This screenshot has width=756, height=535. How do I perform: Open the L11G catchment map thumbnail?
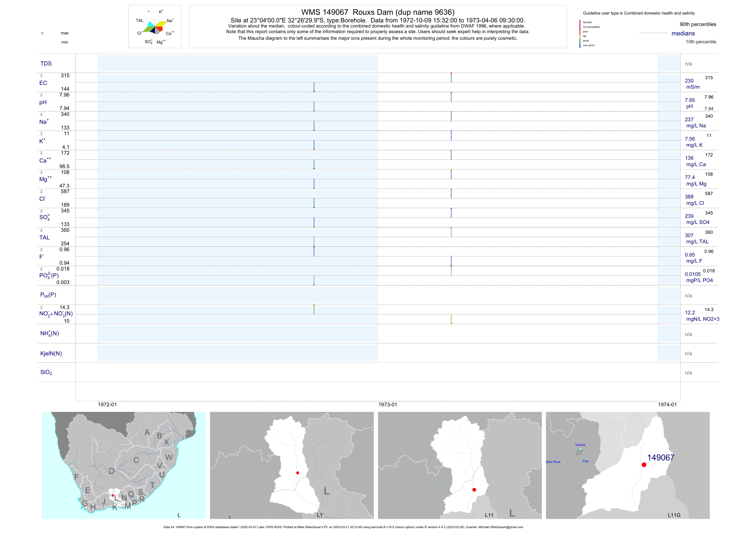pos(628,465)
